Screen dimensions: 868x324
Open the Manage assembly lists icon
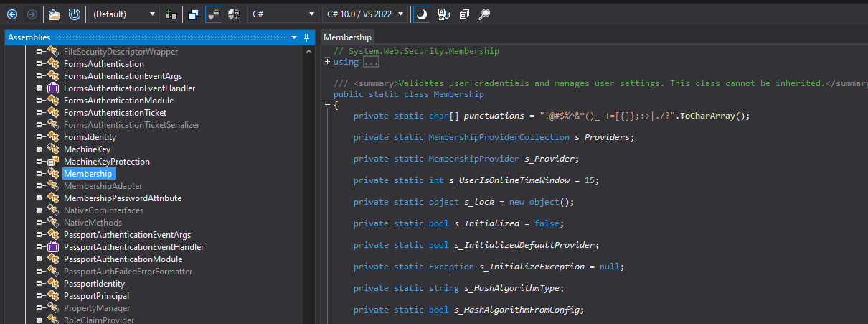click(x=171, y=14)
